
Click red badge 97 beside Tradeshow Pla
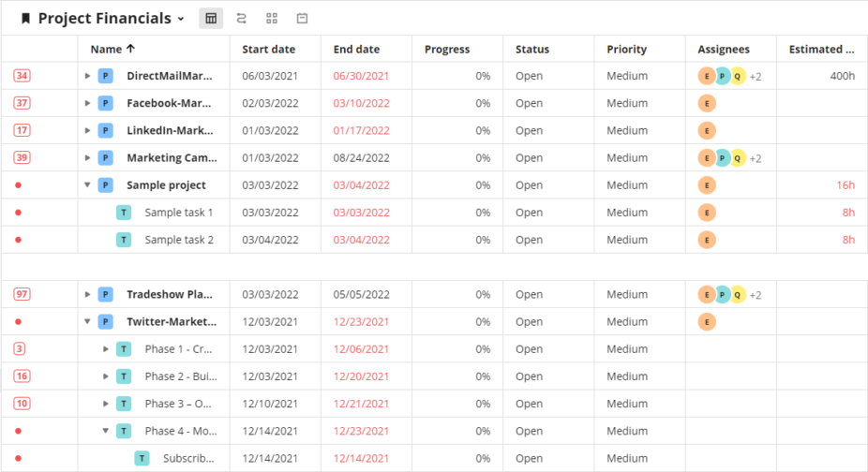click(22, 294)
